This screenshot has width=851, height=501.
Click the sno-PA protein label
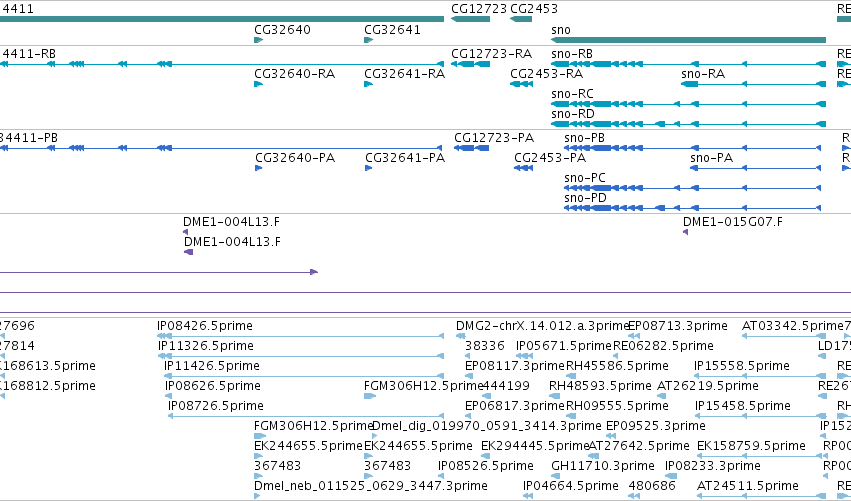click(712, 158)
